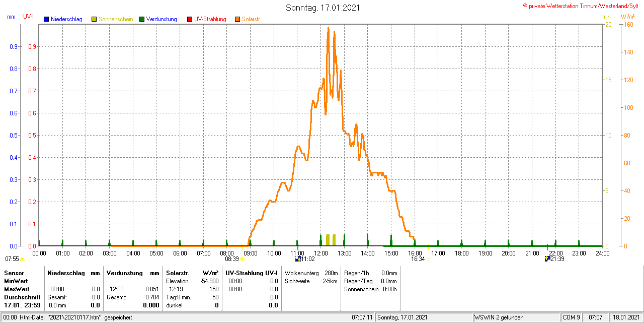Click the Solarstr. max value 158
Image resolution: width=644 pixels, height=323 pixels.
[214, 289]
